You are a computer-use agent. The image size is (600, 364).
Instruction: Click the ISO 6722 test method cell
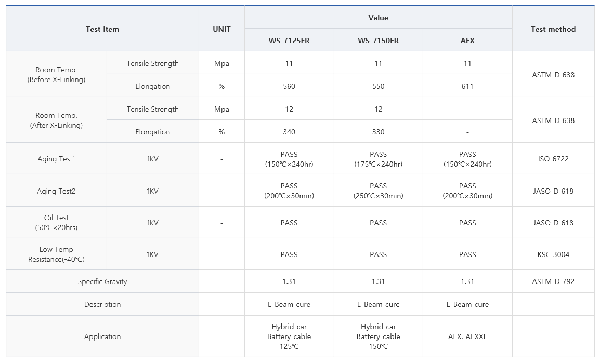(x=553, y=159)
